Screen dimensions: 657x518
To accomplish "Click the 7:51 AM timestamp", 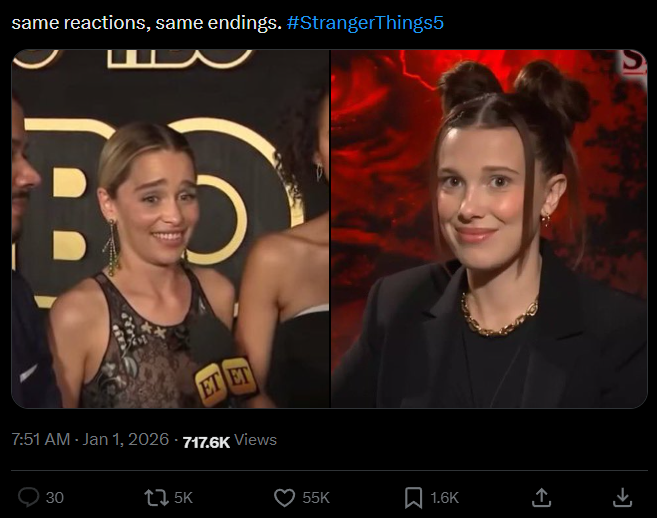I will tap(41, 440).
